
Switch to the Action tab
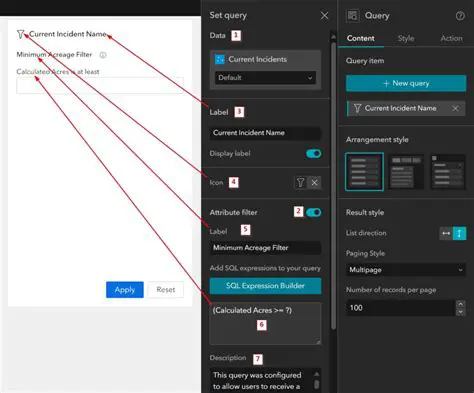click(451, 38)
